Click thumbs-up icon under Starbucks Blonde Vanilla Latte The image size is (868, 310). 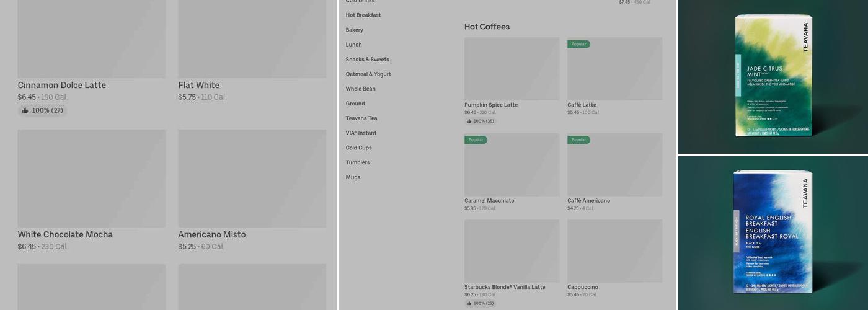tap(469, 303)
